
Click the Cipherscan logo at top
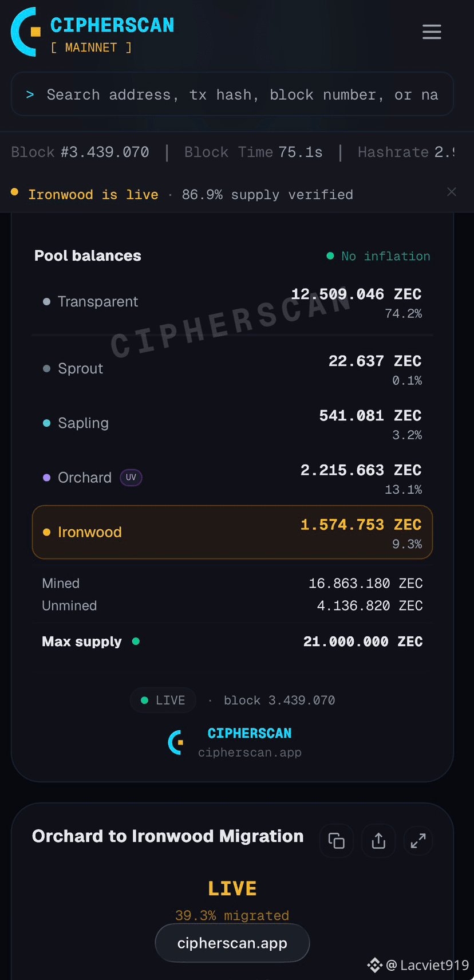point(93,32)
